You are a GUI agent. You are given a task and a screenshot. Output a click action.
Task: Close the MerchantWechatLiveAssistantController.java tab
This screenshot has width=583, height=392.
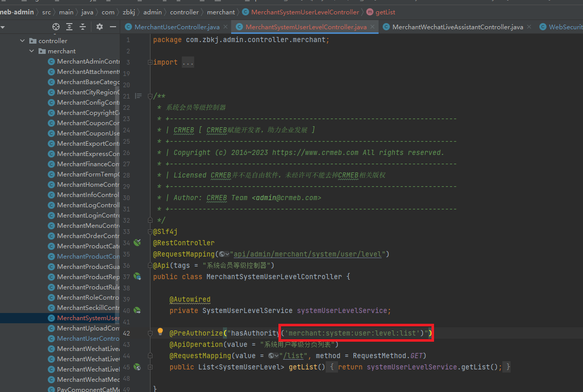coord(529,27)
